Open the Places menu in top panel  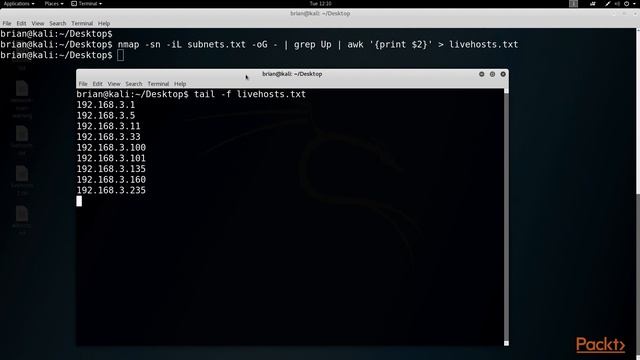click(x=54, y=4)
